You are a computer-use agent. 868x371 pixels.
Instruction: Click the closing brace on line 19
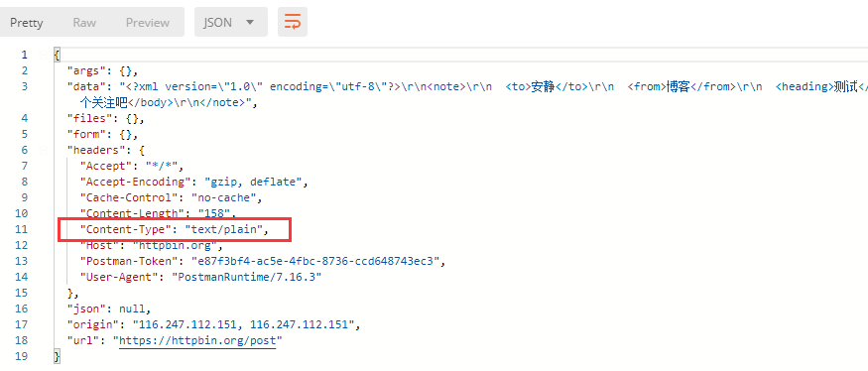[x=57, y=356]
